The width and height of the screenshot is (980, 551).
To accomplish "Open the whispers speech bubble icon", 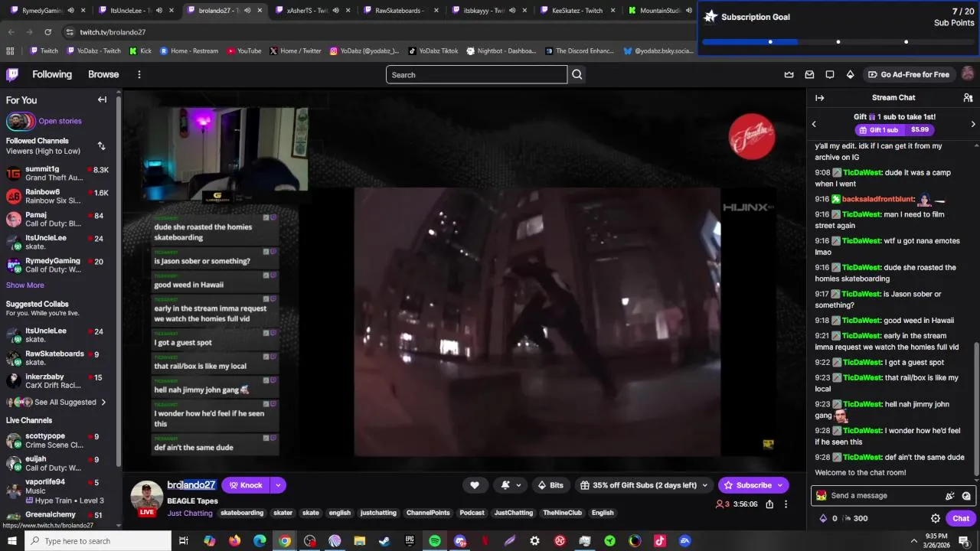I will (830, 74).
